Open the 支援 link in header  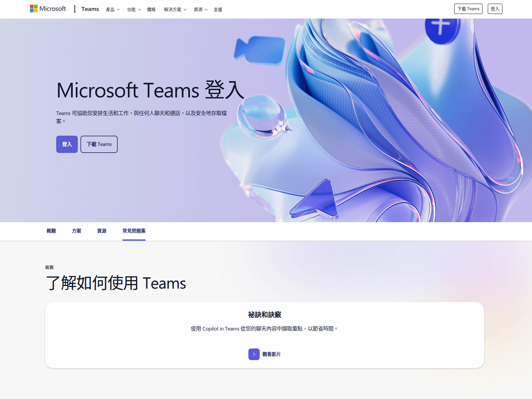(x=218, y=10)
